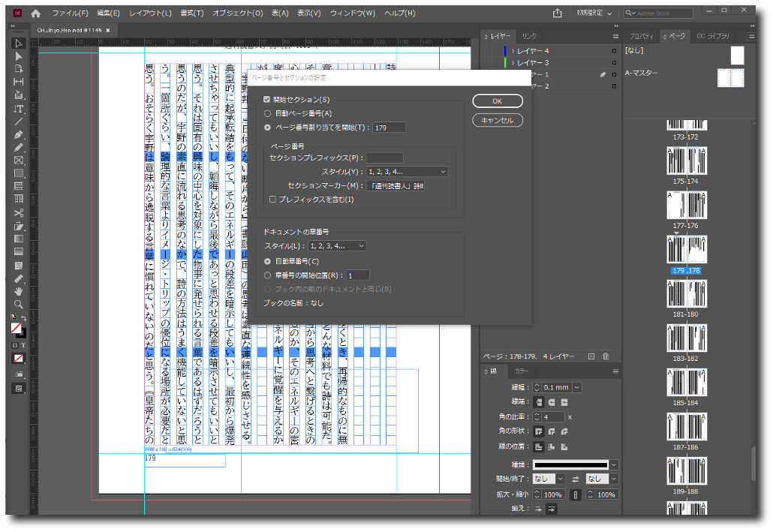Select 自動ページ番号 radio button

[x=268, y=113]
